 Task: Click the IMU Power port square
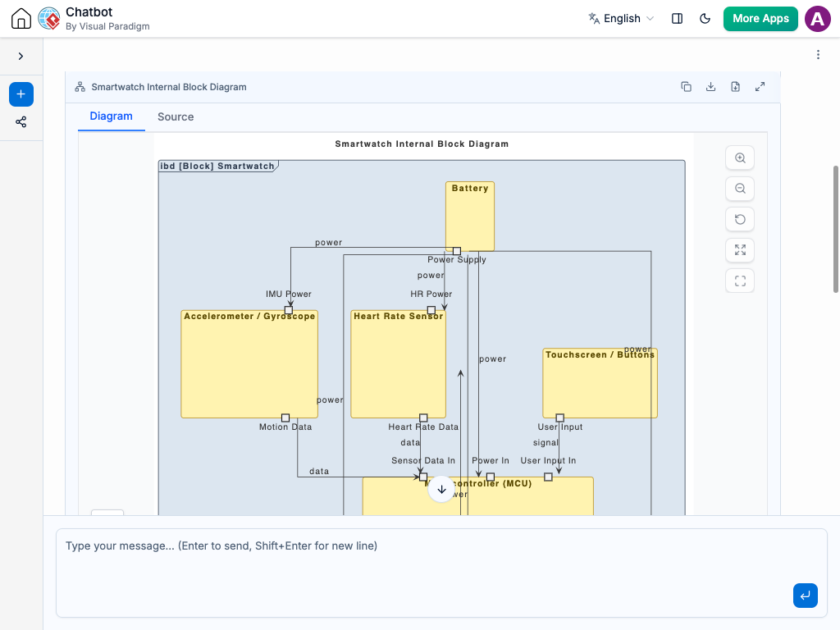click(289, 310)
